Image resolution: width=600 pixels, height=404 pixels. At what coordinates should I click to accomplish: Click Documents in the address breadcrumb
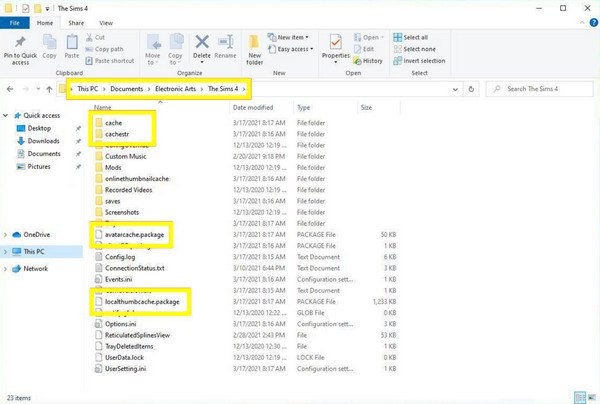[x=127, y=89]
